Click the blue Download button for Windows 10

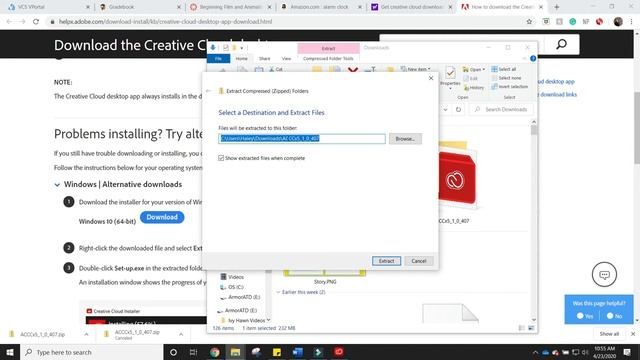click(162, 217)
